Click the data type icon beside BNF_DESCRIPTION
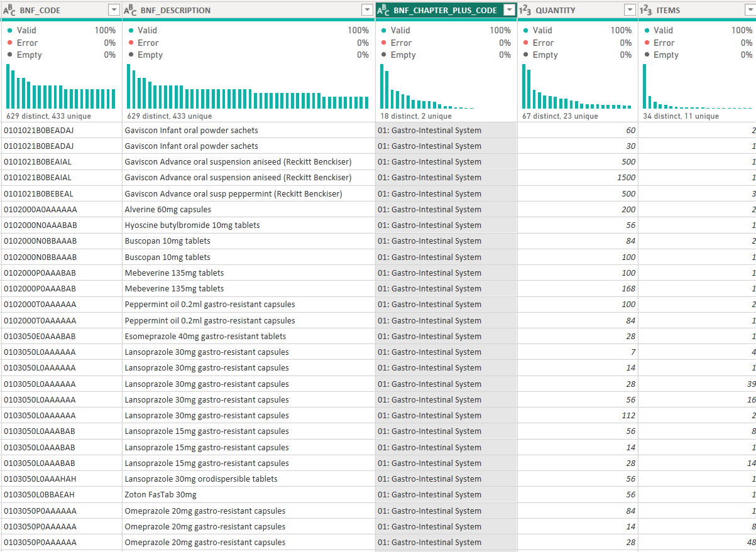Image resolution: width=756 pixels, height=552 pixels. (131, 10)
